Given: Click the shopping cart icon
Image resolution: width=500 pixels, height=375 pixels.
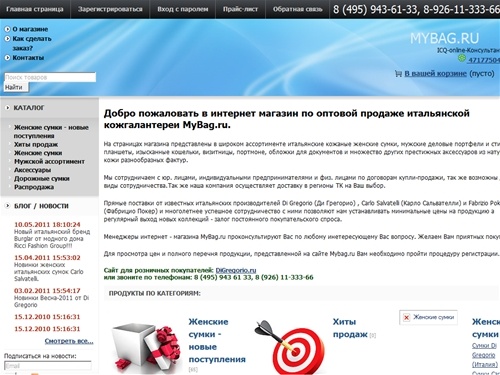Looking at the screenshot, I should pyautogui.click(x=398, y=74).
